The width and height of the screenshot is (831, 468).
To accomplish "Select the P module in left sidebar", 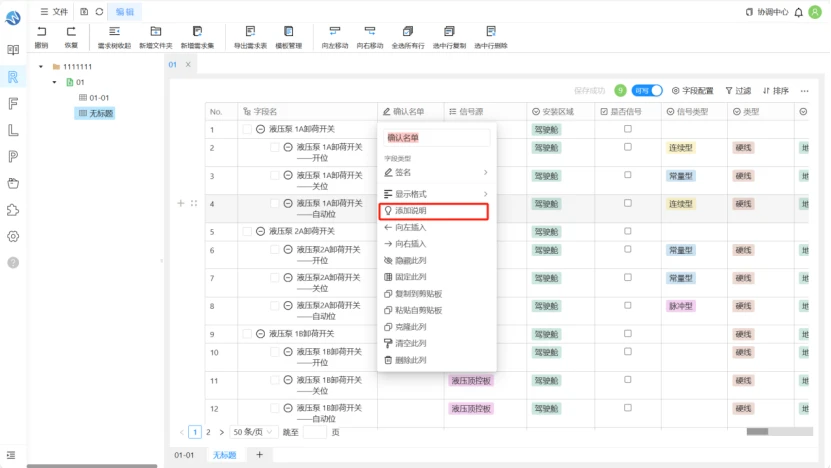I will [x=13, y=156].
